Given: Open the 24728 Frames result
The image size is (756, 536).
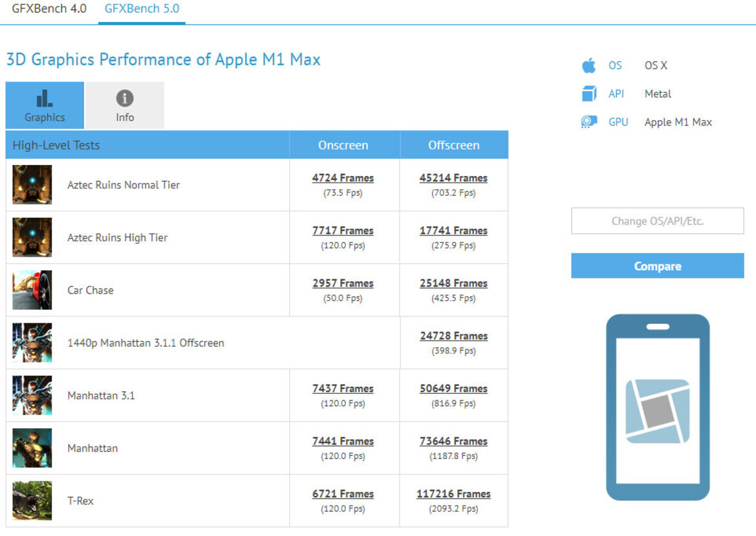Looking at the screenshot, I should 453,336.
